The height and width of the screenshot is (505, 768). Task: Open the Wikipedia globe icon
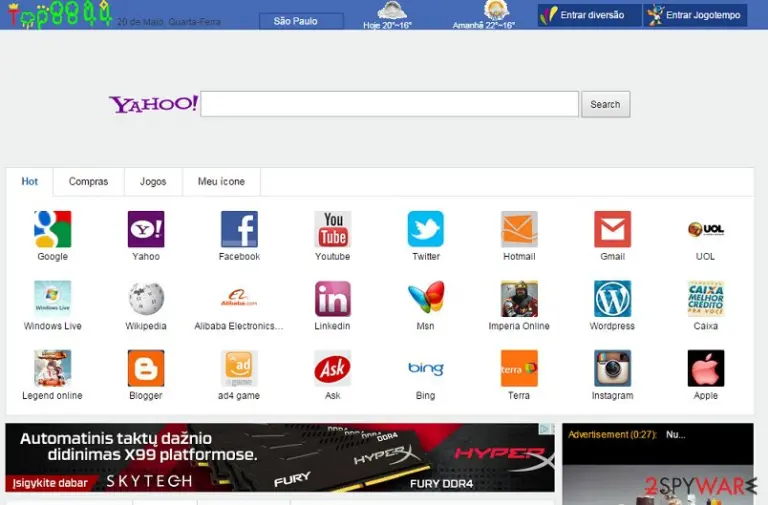146,299
